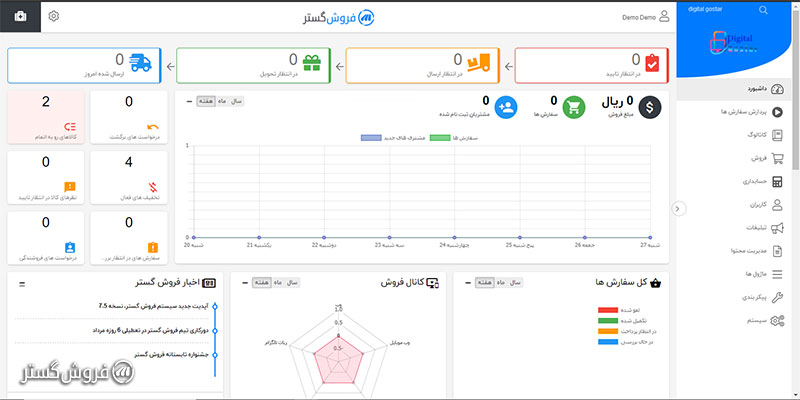Select ماه in کانال فروش panel
The height and width of the screenshot is (400, 800).
[x=278, y=282]
